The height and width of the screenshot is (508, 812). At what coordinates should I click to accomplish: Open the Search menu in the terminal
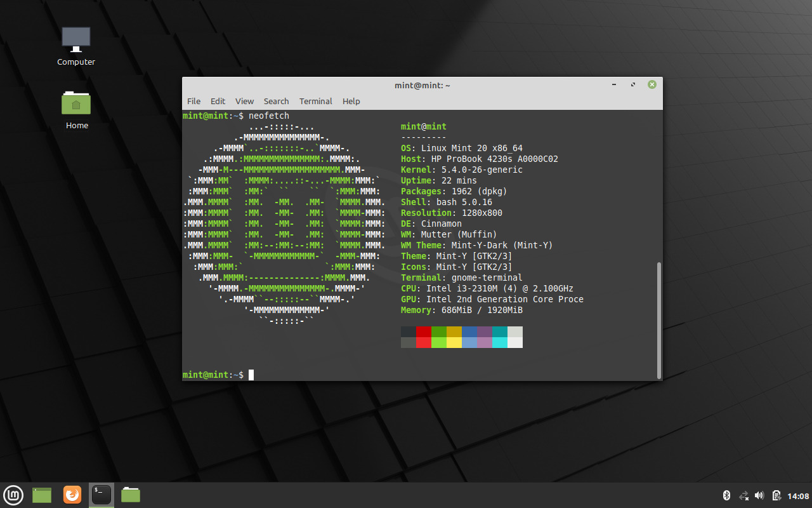pos(276,101)
